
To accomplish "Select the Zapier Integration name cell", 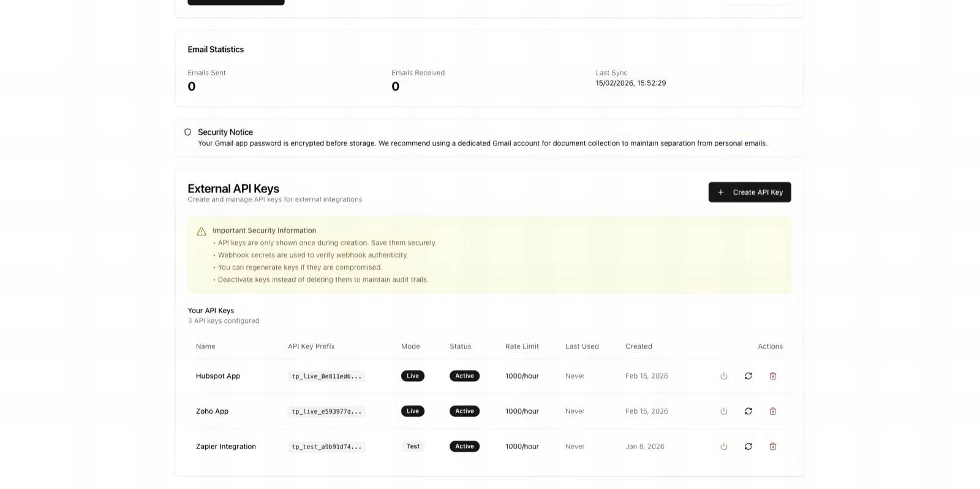I will coord(226,447).
